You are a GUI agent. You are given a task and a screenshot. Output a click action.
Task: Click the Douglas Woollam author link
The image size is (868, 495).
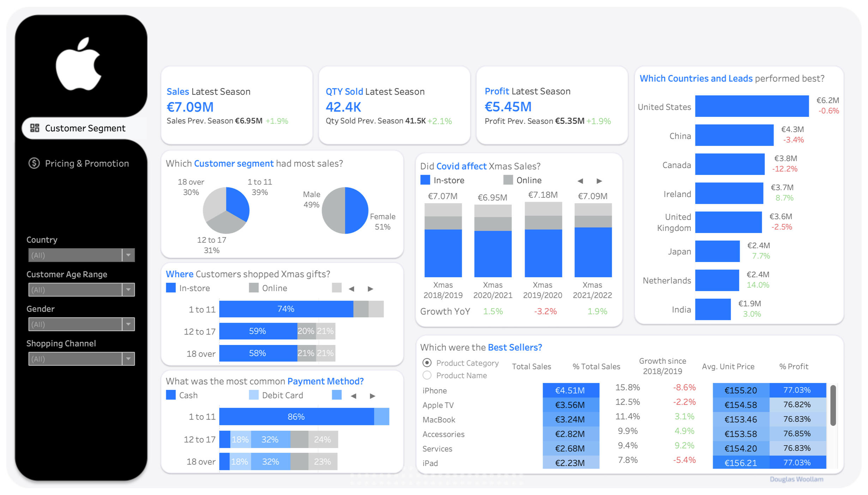coord(796,479)
